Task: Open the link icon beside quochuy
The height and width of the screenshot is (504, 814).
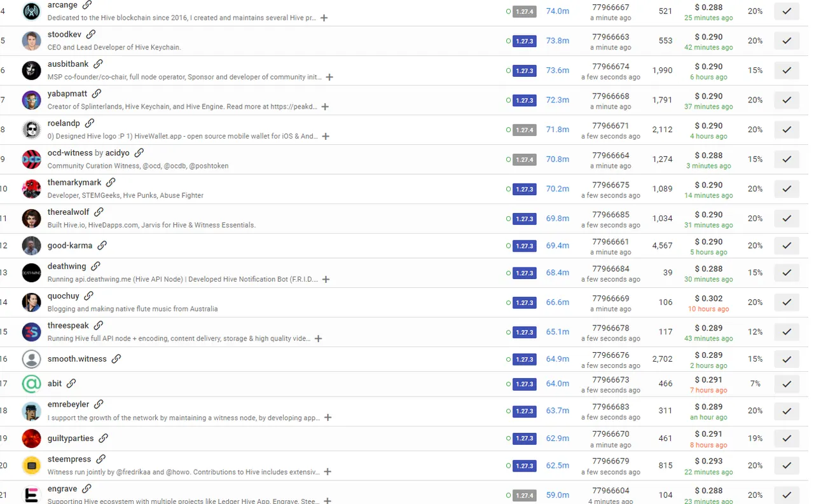Action: tap(89, 296)
